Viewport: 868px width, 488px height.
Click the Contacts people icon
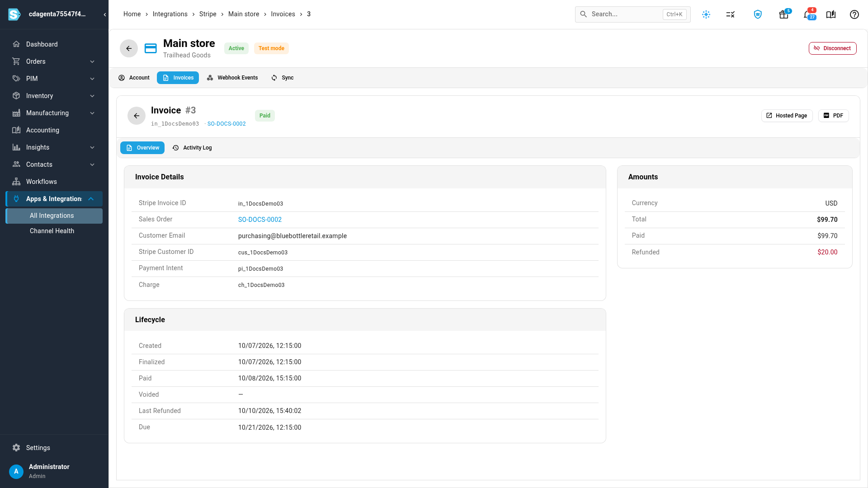coord(16,164)
